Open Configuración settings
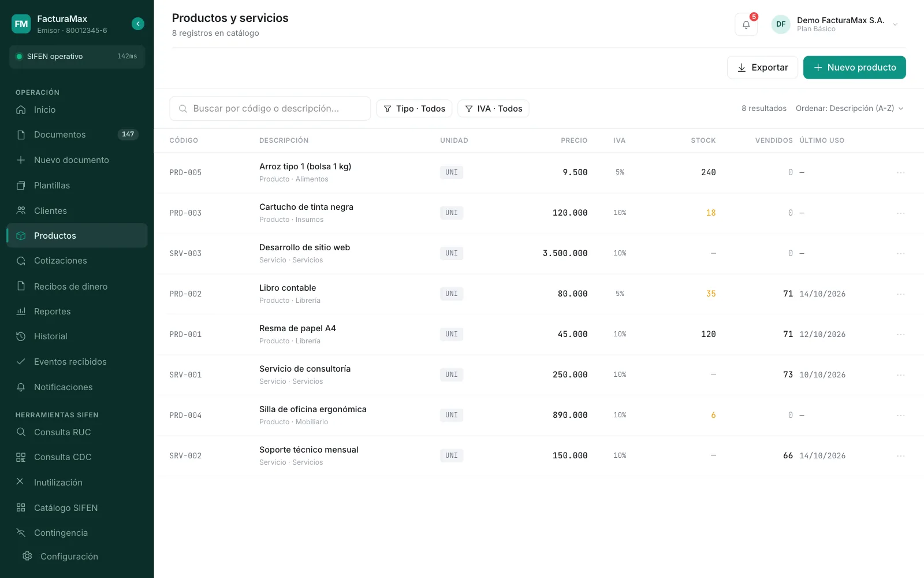Image resolution: width=924 pixels, height=578 pixels. [x=77, y=557]
